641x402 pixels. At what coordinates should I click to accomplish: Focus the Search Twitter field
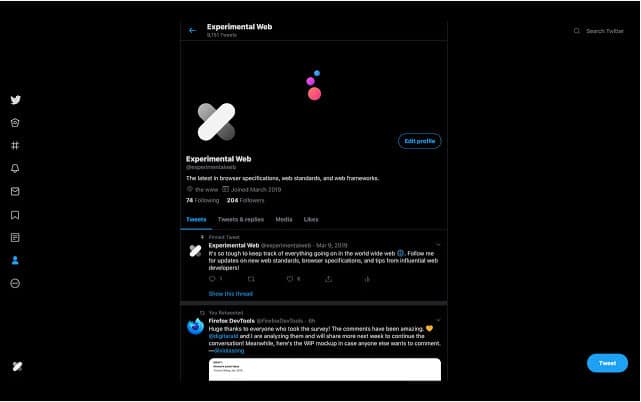click(599, 31)
